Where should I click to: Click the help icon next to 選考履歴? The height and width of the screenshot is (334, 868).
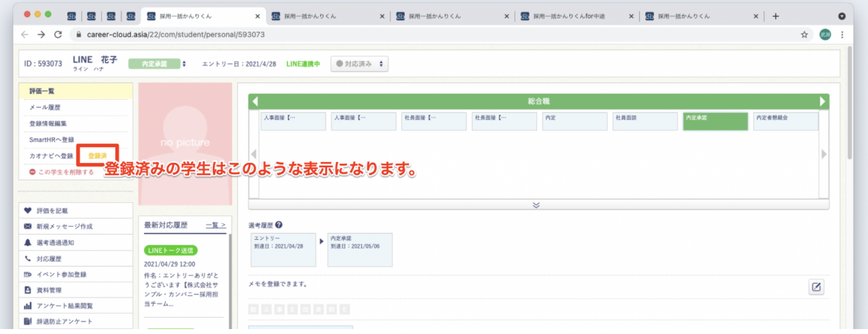click(x=279, y=226)
